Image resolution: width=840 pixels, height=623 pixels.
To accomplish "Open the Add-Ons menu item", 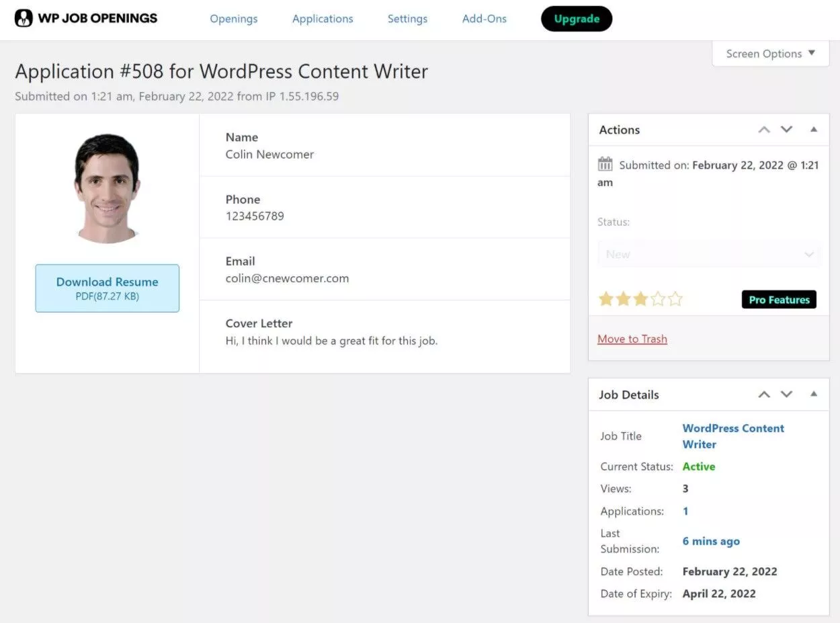I will click(485, 19).
